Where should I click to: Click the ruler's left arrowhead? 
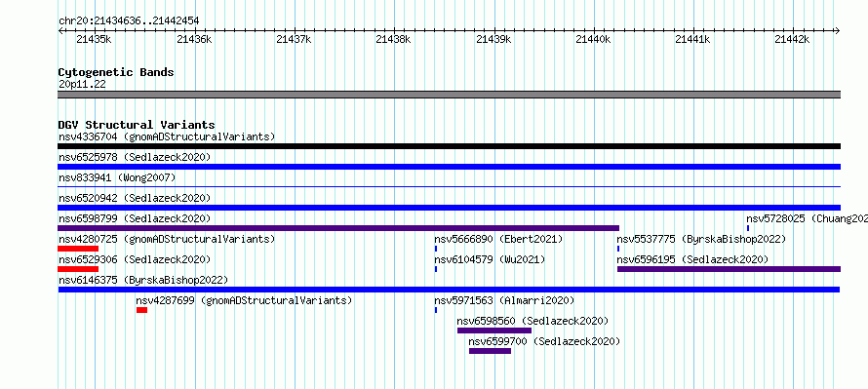(60, 31)
